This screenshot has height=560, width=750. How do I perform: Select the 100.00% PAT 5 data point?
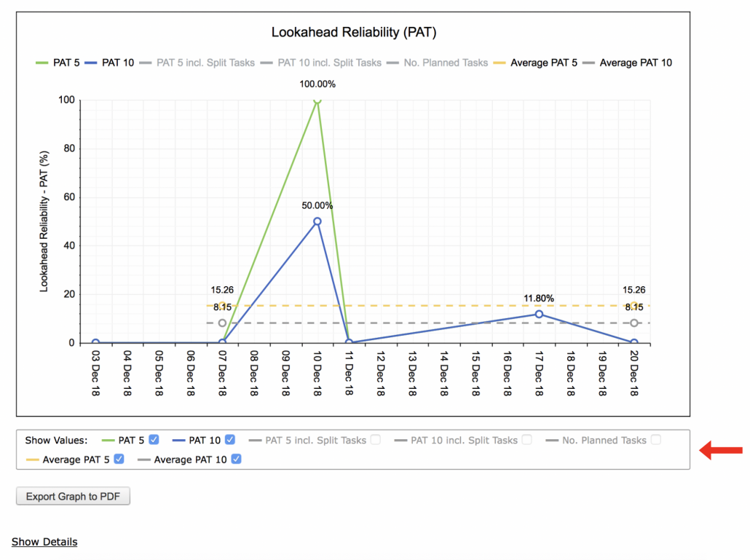(317, 100)
